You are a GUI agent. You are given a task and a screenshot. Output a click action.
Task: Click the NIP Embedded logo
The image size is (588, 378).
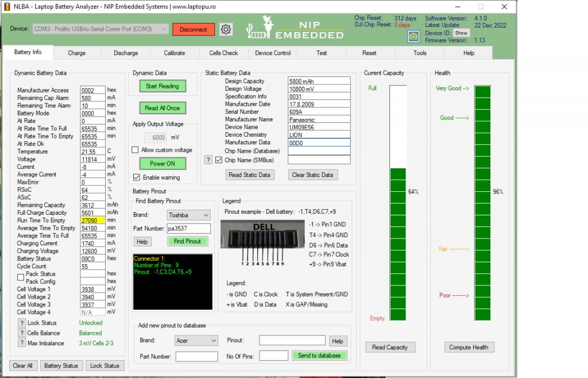(x=295, y=28)
